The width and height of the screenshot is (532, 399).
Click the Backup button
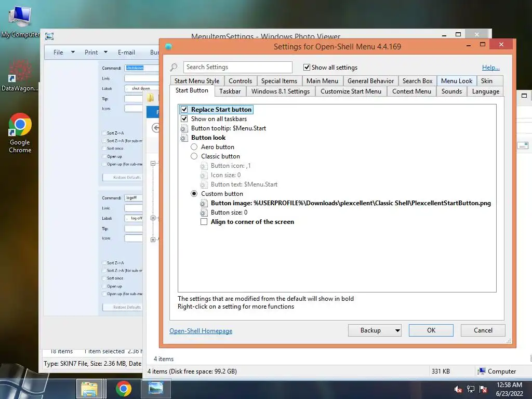point(370,330)
